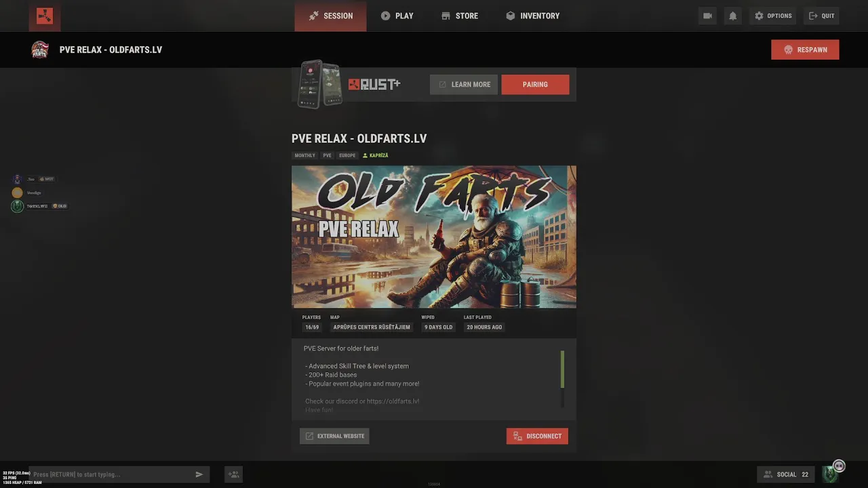Open the Social panel
Screen dimensions: 868x488
coord(787,474)
